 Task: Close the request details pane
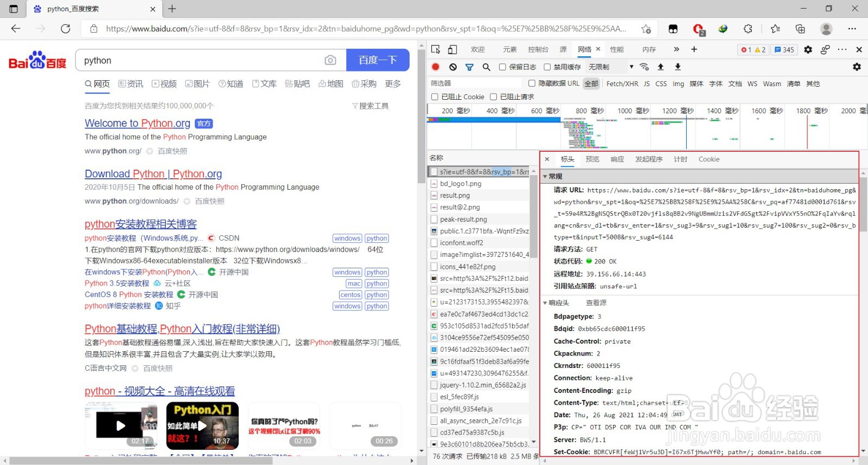click(547, 159)
